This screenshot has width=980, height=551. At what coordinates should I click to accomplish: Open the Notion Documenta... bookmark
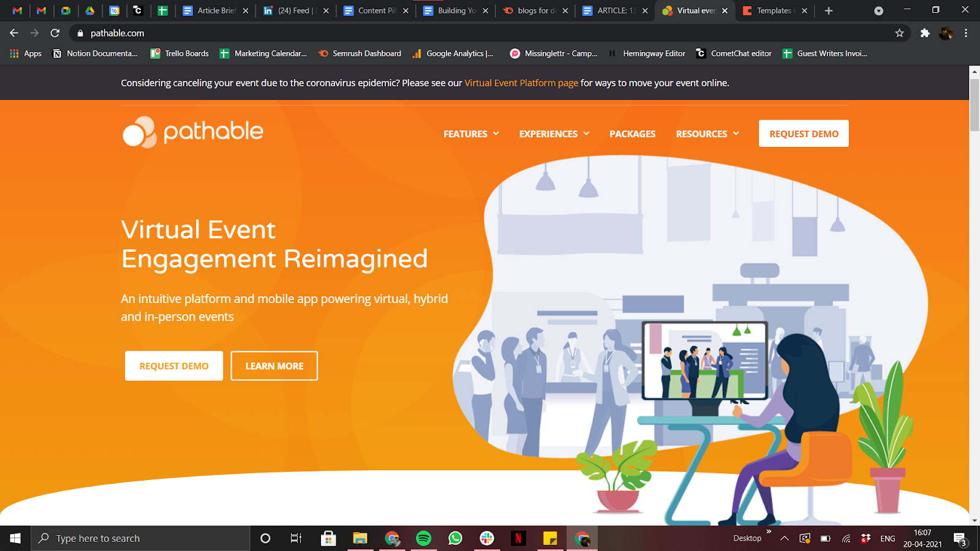[95, 53]
